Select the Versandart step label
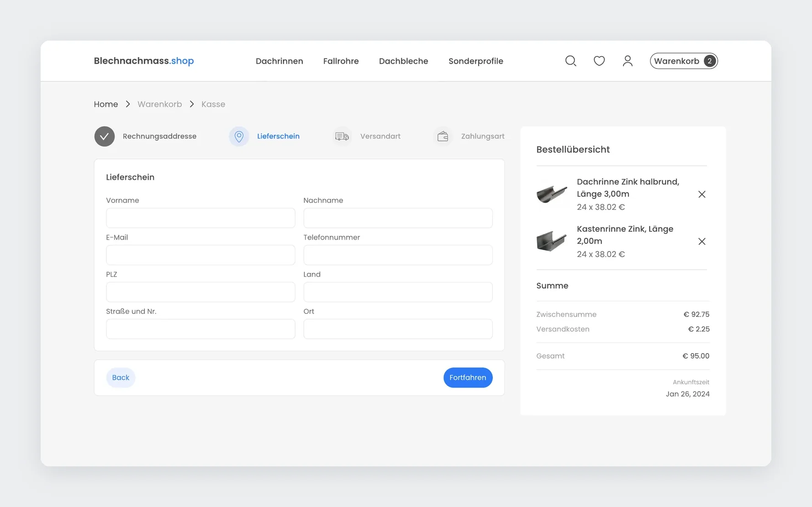The width and height of the screenshot is (812, 507). point(380,136)
